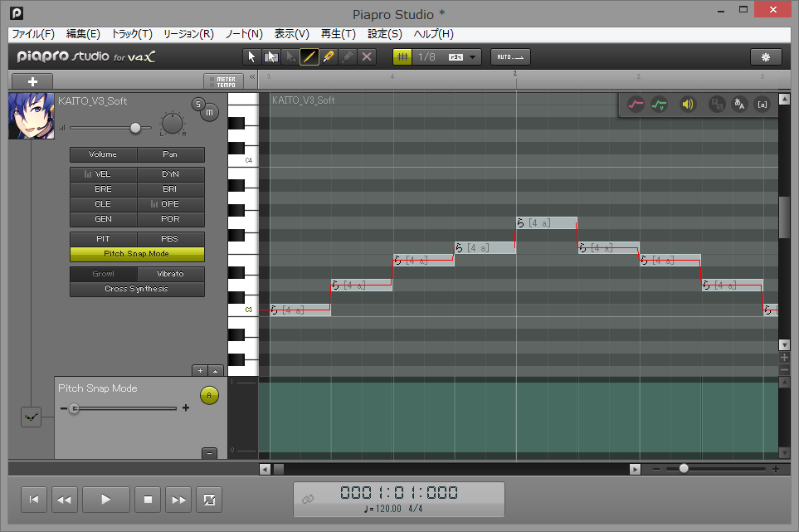
Task: Stop playback with the stop button
Action: coord(148,500)
